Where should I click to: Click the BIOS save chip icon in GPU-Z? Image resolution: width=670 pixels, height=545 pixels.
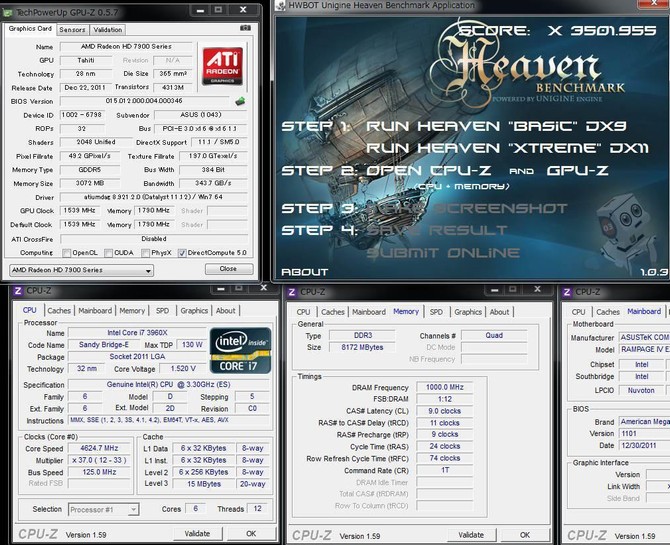point(240,101)
